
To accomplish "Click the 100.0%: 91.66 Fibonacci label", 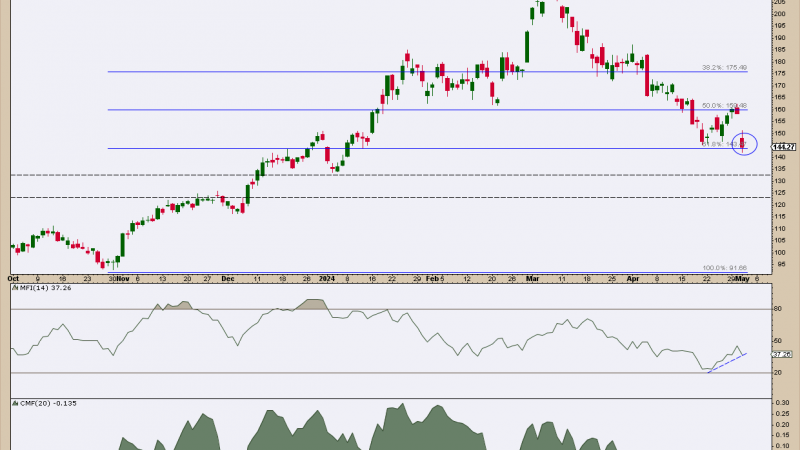I will 724,268.
